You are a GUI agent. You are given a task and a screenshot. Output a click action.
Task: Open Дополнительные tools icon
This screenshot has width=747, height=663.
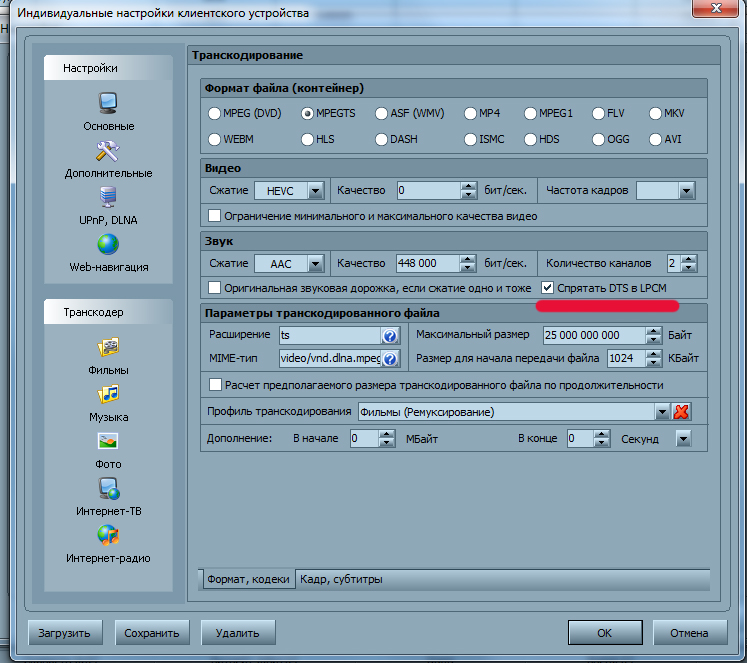108,151
